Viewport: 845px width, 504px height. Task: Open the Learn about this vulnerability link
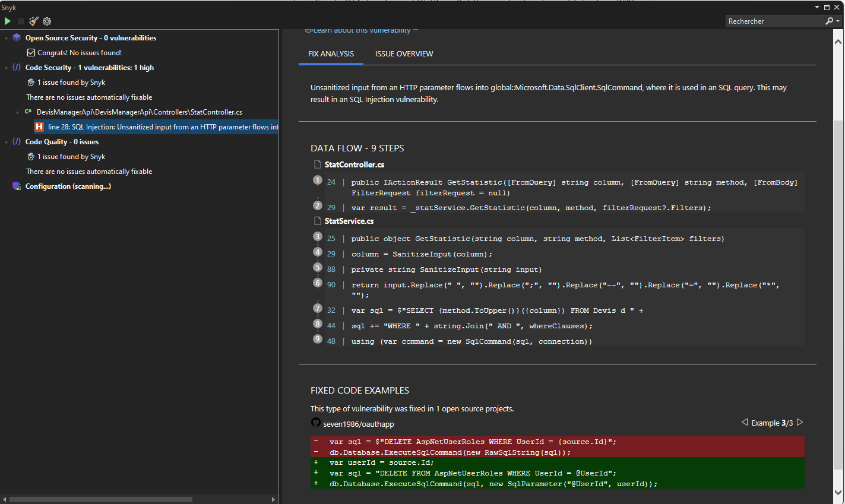(362, 30)
